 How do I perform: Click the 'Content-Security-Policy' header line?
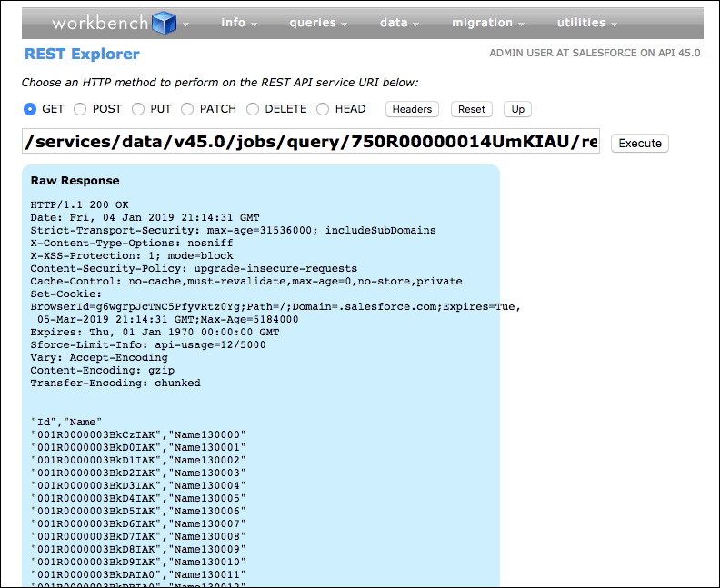(x=194, y=268)
